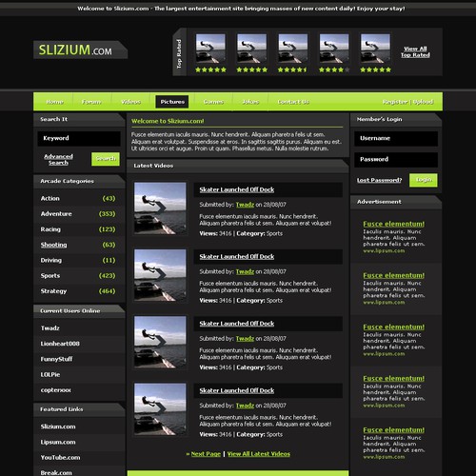Viewport: 476px width, 476px height.
Task: Click the Next Page link
Action: coord(206,454)
